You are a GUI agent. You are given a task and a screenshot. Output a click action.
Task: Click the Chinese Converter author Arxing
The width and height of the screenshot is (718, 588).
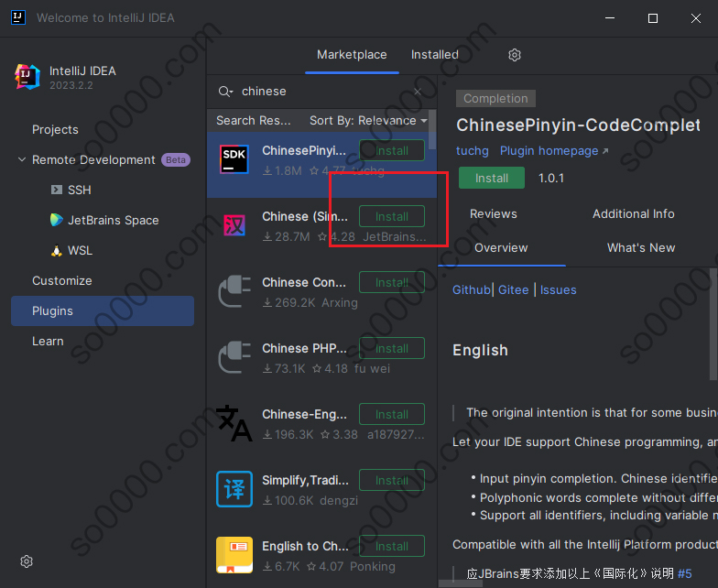click(339, 302)
